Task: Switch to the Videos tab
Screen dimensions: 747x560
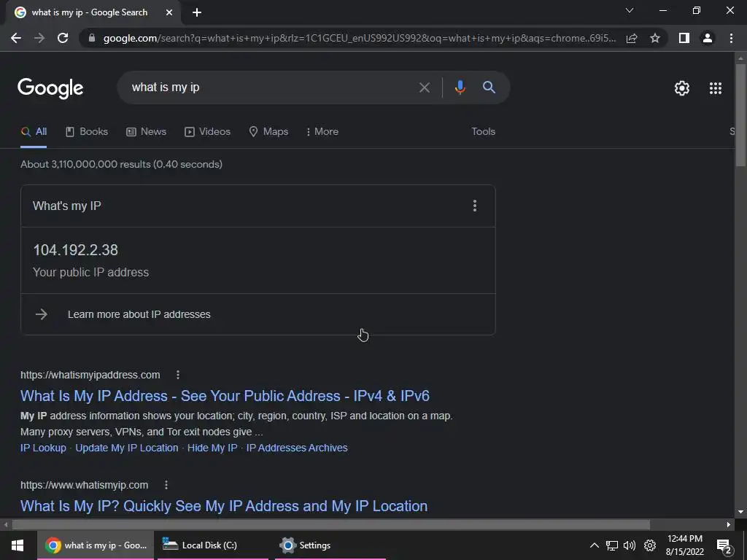Action: coord(207,132)
